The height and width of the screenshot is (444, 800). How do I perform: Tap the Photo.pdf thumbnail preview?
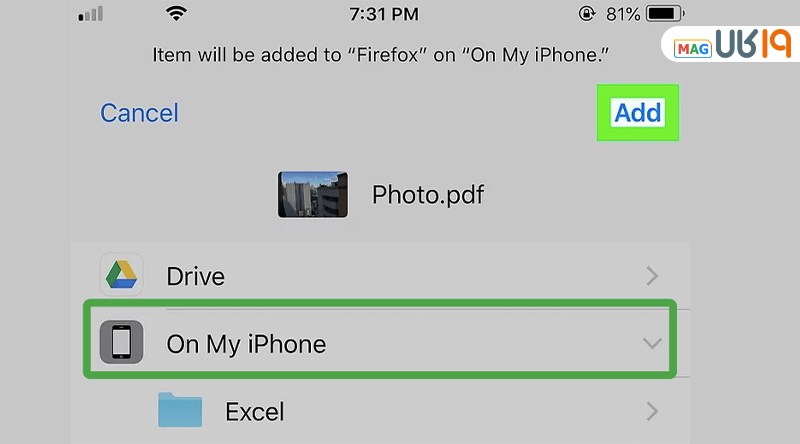click(x=313, y=194)
